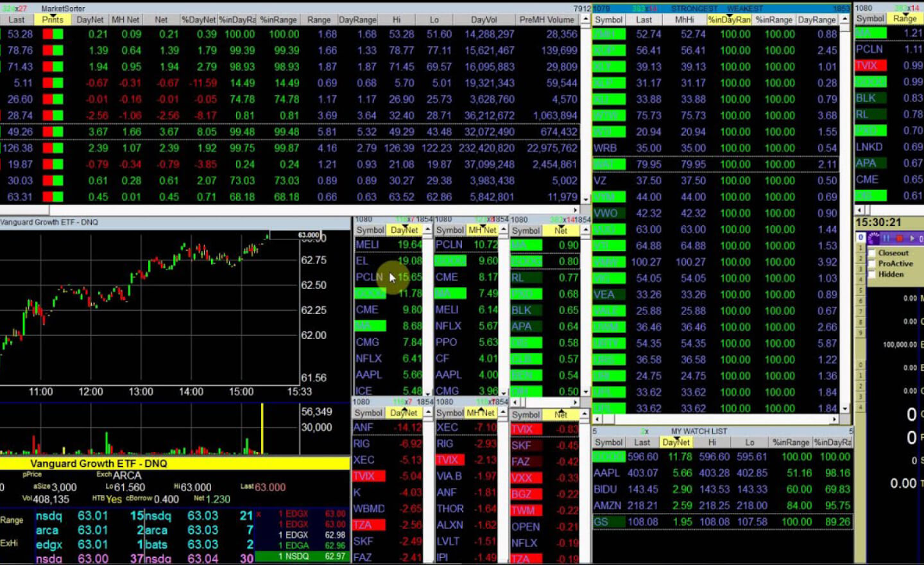Select the AMZN row in My Watch List
The height and width of the screenshot is (565, 924).
tap(723, 505)
